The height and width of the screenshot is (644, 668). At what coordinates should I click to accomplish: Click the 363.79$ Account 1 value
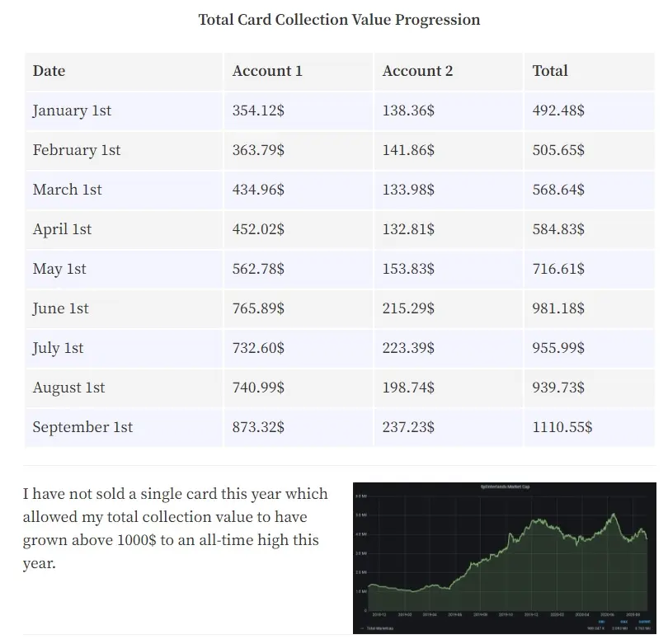pos(258,150)
